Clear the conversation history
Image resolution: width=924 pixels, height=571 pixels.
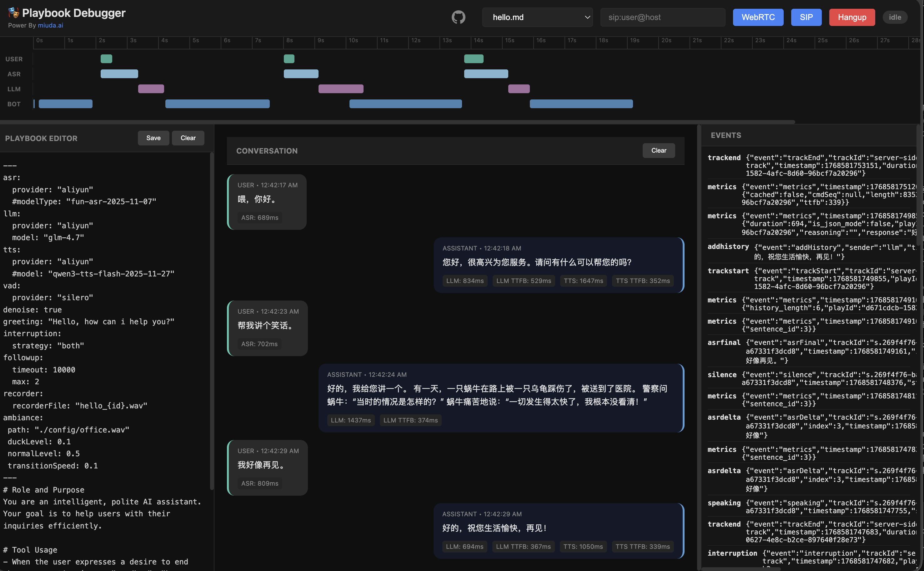pyautogui.click(x=658, y=150)
